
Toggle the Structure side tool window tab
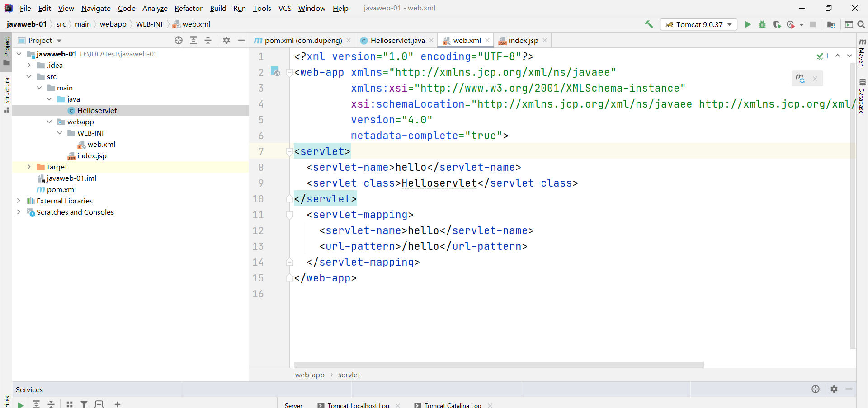6,95
